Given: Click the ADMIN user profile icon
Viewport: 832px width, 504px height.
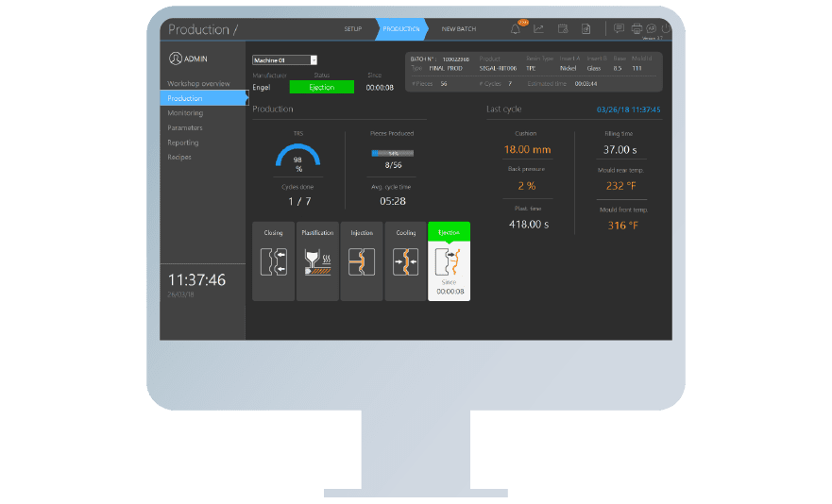Looking at the screenshot, I should [176, 59].
